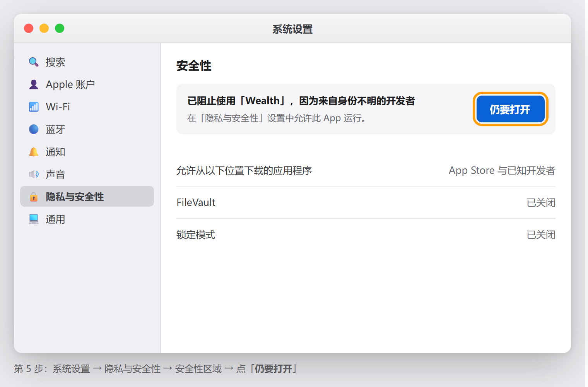Viewport: 588px width, 387px height.
Task: Click the Wi-Fi signal bars icon
Action: pos(34,107)
